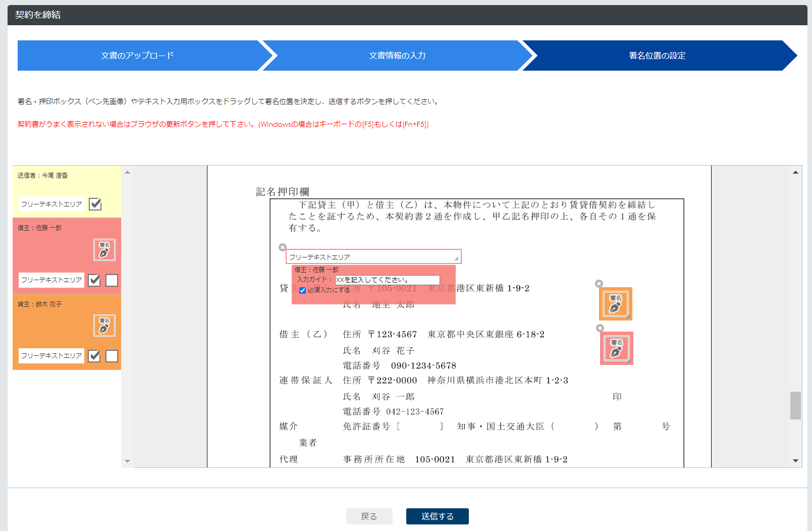Click the resize handle of the free text box
Screen dimensions: 812x531
pos(456,259)
